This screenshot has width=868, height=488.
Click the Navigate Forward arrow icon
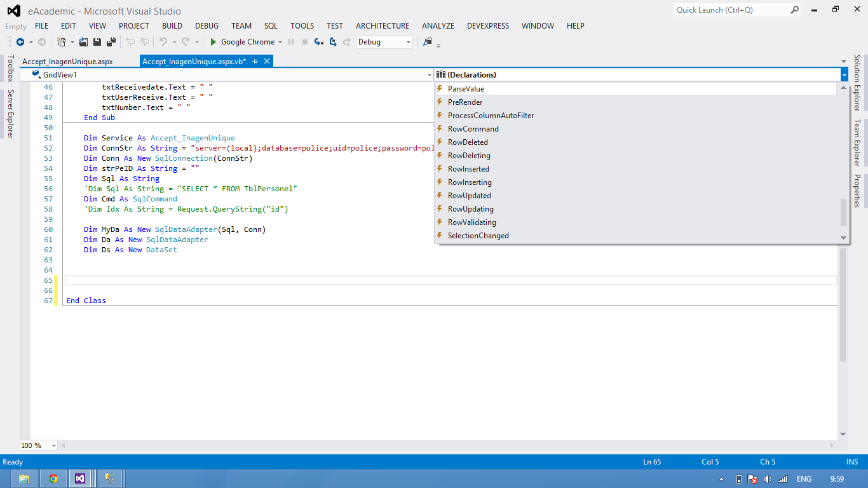click(x=42, y=42)
